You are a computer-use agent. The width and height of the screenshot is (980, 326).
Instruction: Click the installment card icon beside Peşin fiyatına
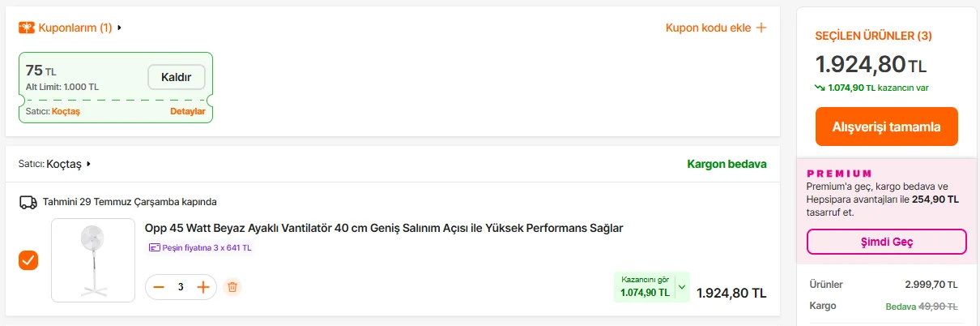pyautogui.click(x=154, y=248)
